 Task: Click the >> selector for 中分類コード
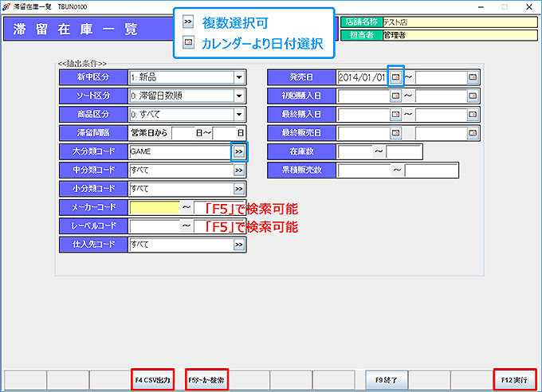click(239, 171)
